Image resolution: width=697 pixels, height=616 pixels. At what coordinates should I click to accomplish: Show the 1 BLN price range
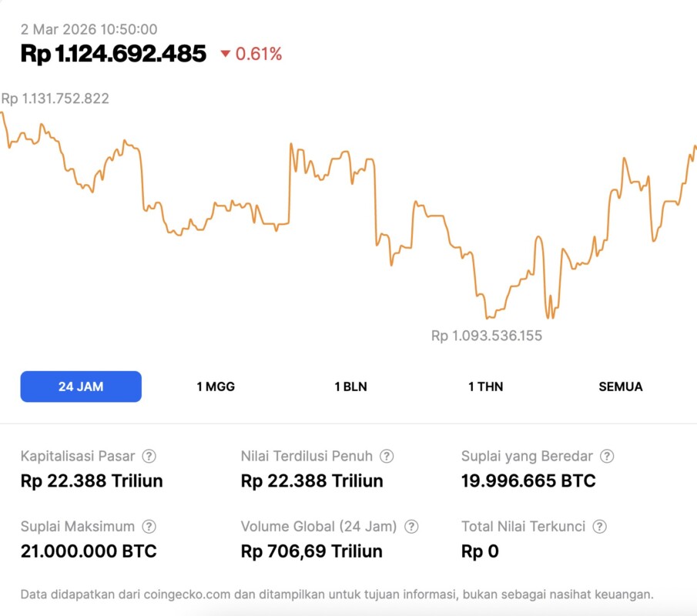tap(350, 387)
